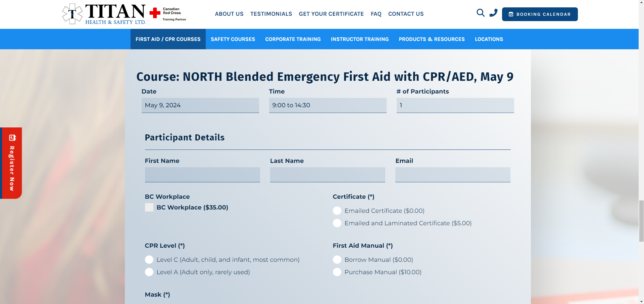Viewport: 644px width, 304px height.
Task: Focus the Last Name input field
Action: [x=328, y=175]
